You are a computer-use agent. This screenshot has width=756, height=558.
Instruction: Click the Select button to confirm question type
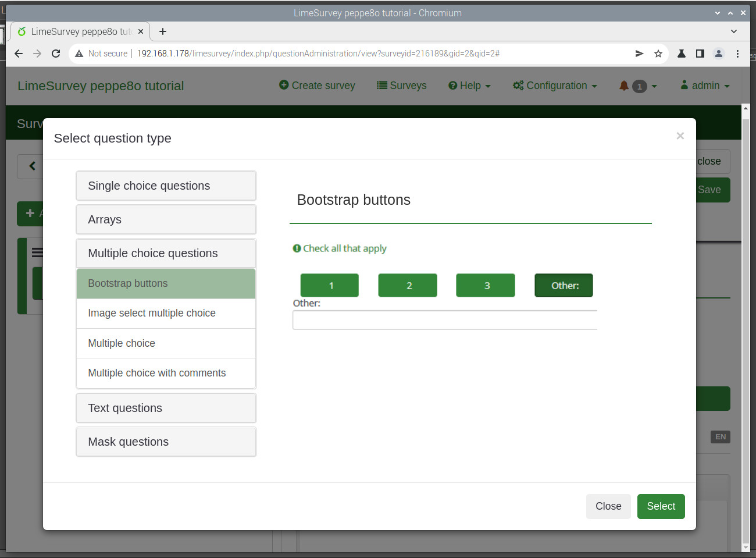(661, 506)
